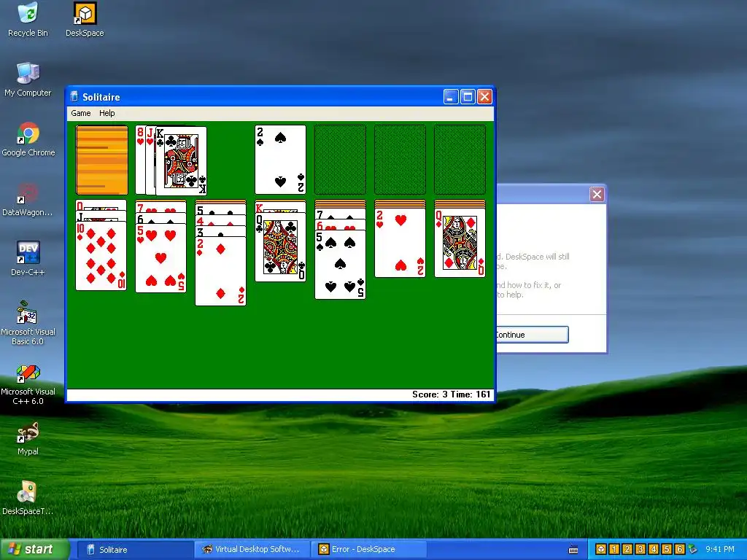Select the 7 of Hearts tableau card
Screen dimensions: 747x560
pos(160,207)
